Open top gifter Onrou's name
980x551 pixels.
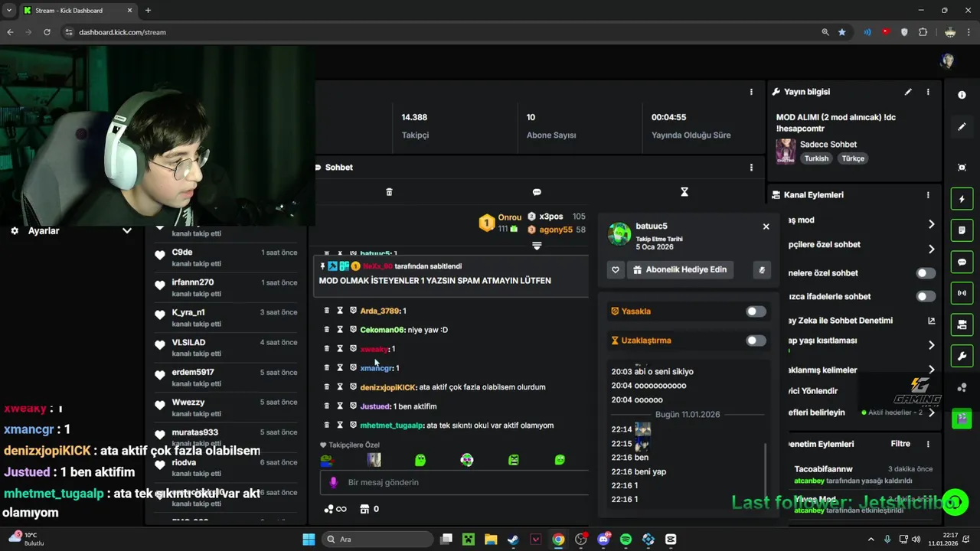pos(509,217)
